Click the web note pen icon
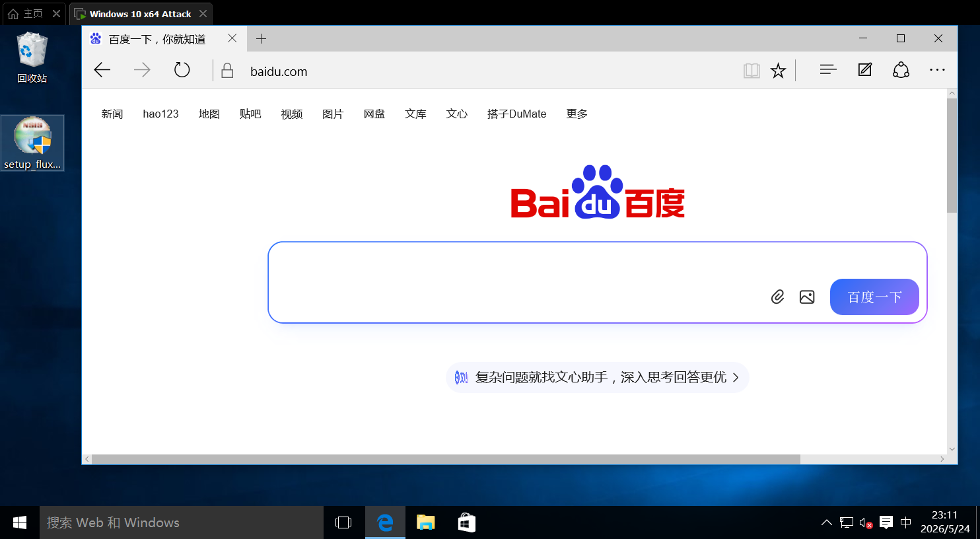Screen dimensions: 980x539 click(865, 69)
